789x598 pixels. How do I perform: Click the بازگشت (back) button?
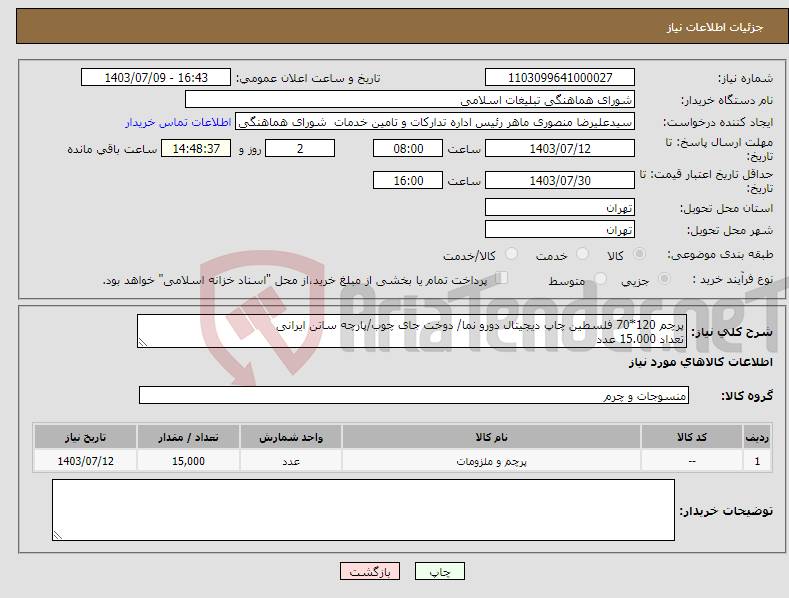coord(370,571)
